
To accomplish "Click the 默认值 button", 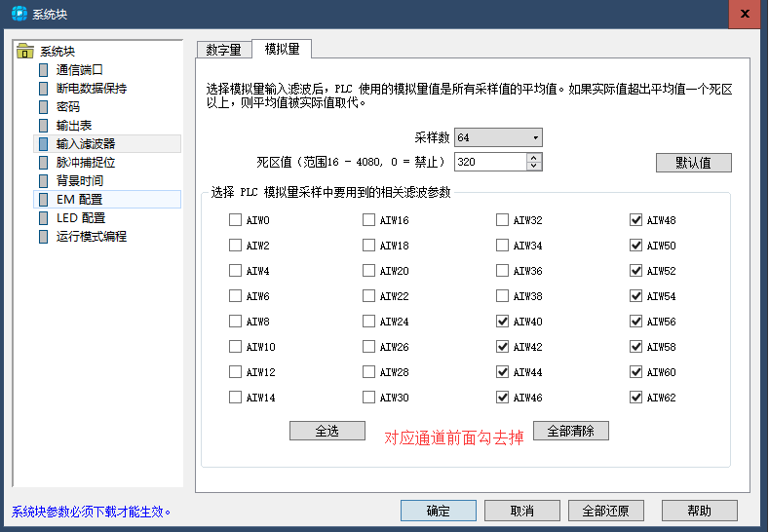I will coord(694,163).
